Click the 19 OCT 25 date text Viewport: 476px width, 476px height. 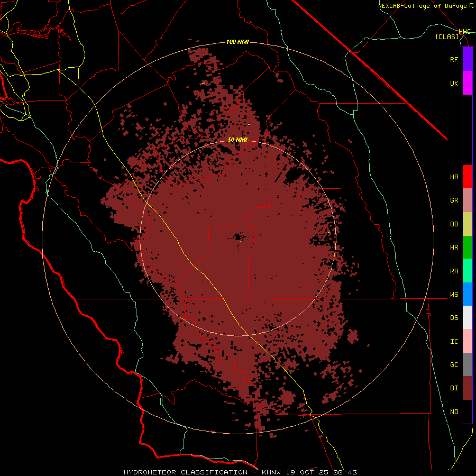pos(307,472)
